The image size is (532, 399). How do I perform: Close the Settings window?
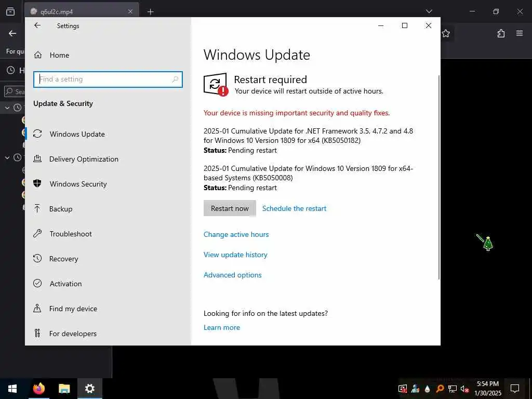(429, 25)
